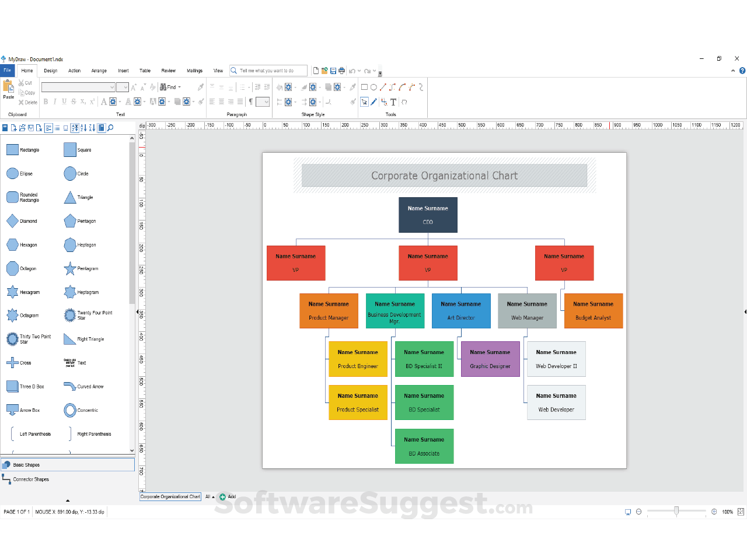The image size is (747, 560).
Task: Click the Sort Z to A icon in library
Action: (x=92, y=128)
